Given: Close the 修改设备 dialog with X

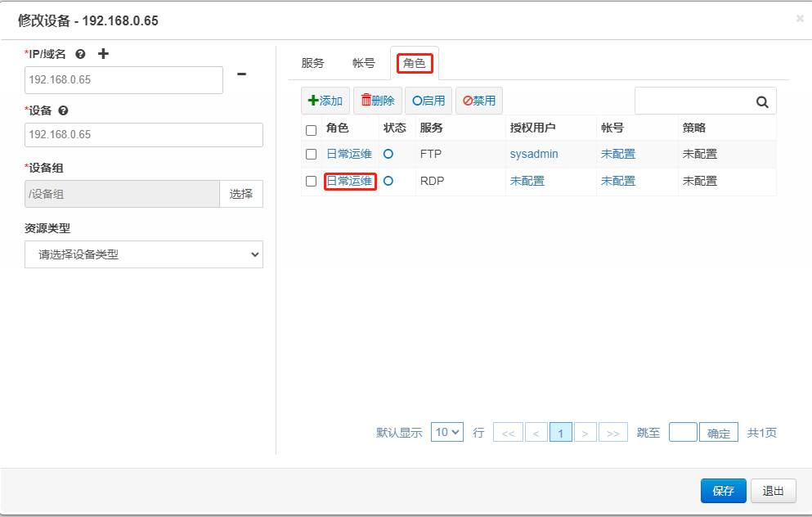Looking at the screenshot, I should [x=800, y=19].
